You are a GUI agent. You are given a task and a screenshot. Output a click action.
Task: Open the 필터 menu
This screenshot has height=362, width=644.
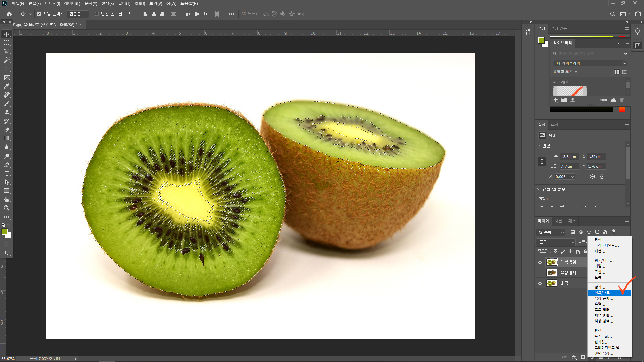(124, 3)
